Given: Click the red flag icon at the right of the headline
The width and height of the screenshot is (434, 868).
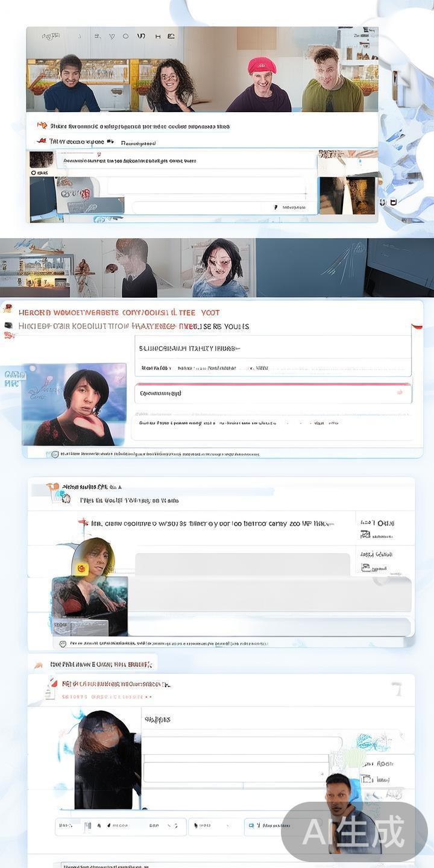Looking at the screenshot, I should pyautogui.click(x=416, y=326).
